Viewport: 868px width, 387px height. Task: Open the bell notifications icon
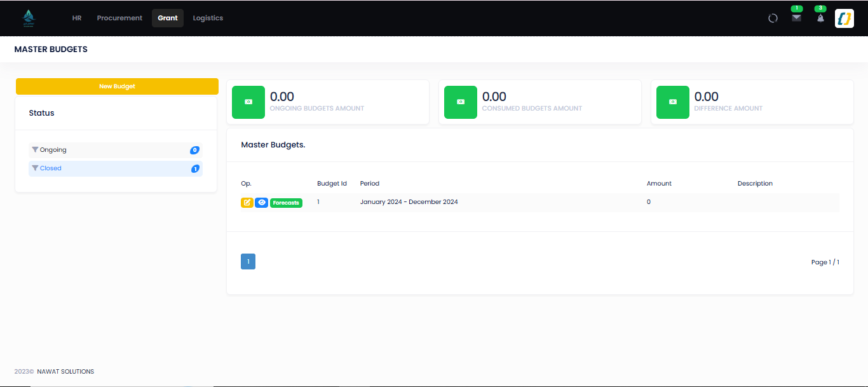(820, 18)
